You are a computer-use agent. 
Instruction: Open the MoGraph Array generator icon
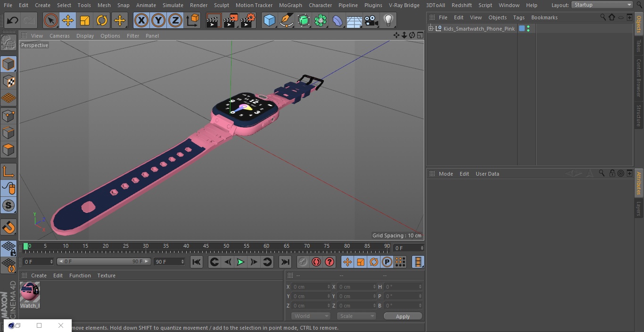321,20
